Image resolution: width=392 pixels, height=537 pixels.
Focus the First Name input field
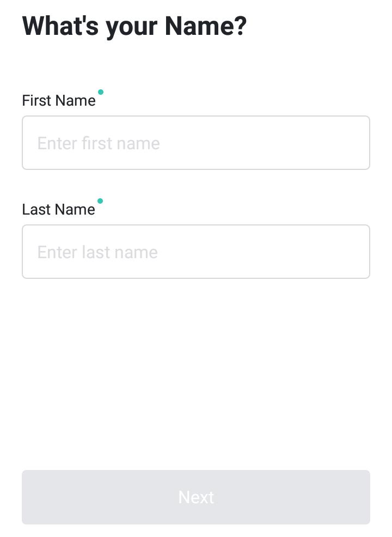pos(196,143)
